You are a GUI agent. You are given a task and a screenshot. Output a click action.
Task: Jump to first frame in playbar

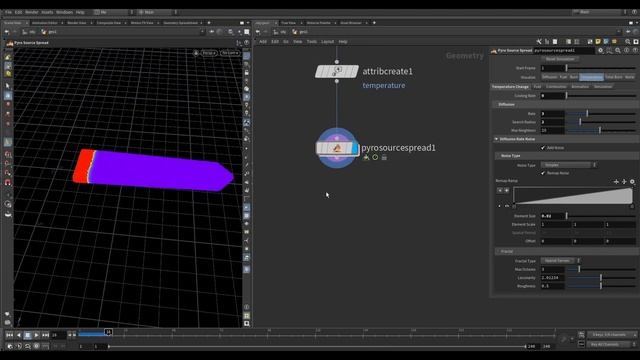9,335
